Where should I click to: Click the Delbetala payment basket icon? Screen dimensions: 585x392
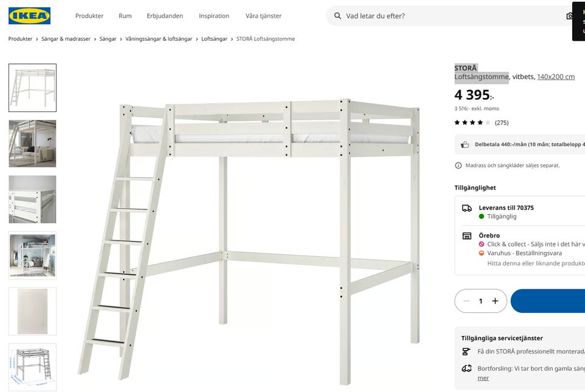point(465,145)
